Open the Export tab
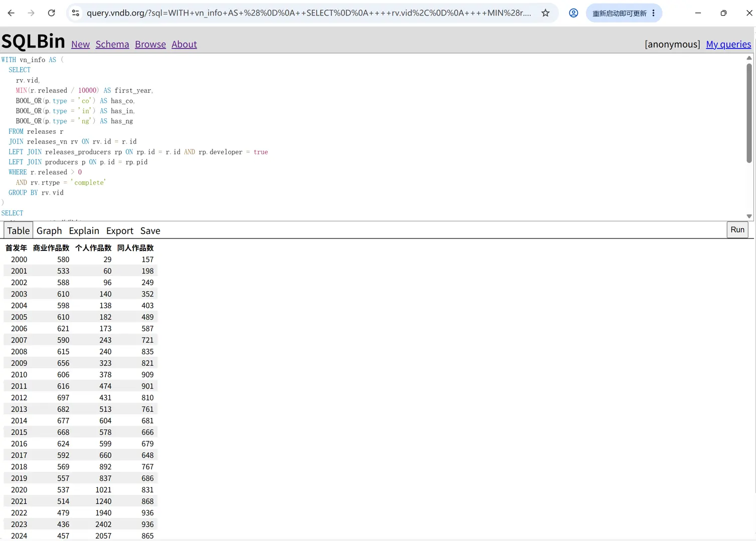 point(120,231)
